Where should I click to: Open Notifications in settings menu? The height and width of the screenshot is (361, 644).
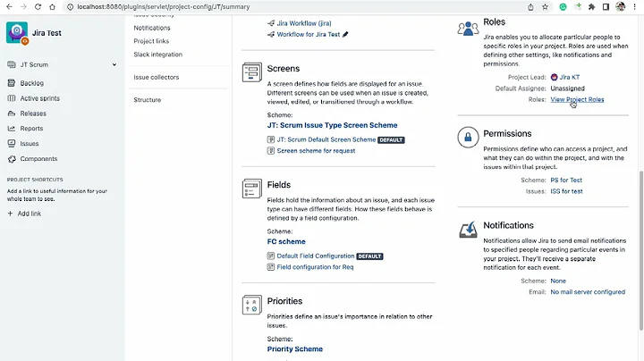151,28
